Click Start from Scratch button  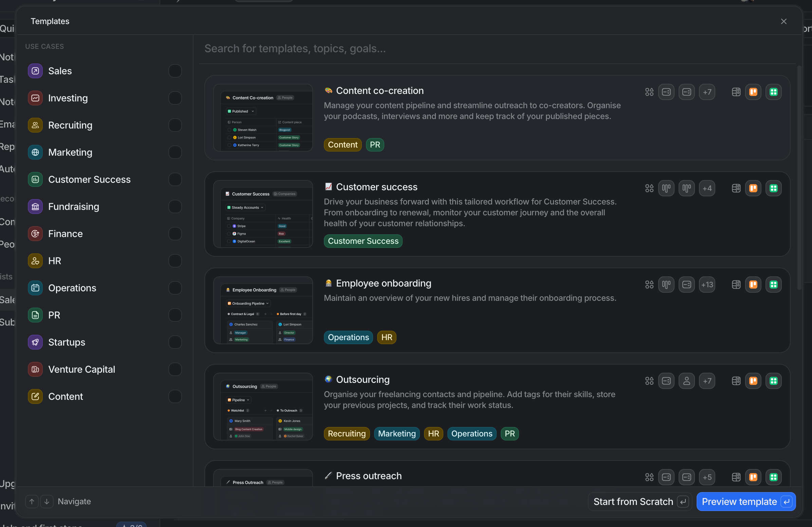coord(640,502)
